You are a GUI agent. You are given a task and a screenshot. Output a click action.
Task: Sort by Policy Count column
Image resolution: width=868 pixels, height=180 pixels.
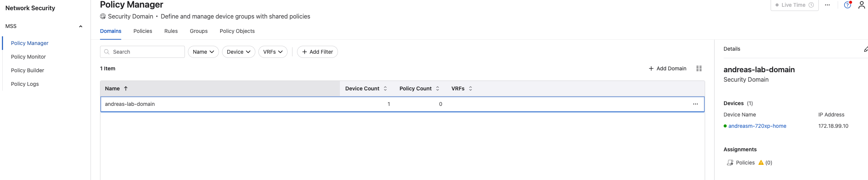click(x=438, y=88)
